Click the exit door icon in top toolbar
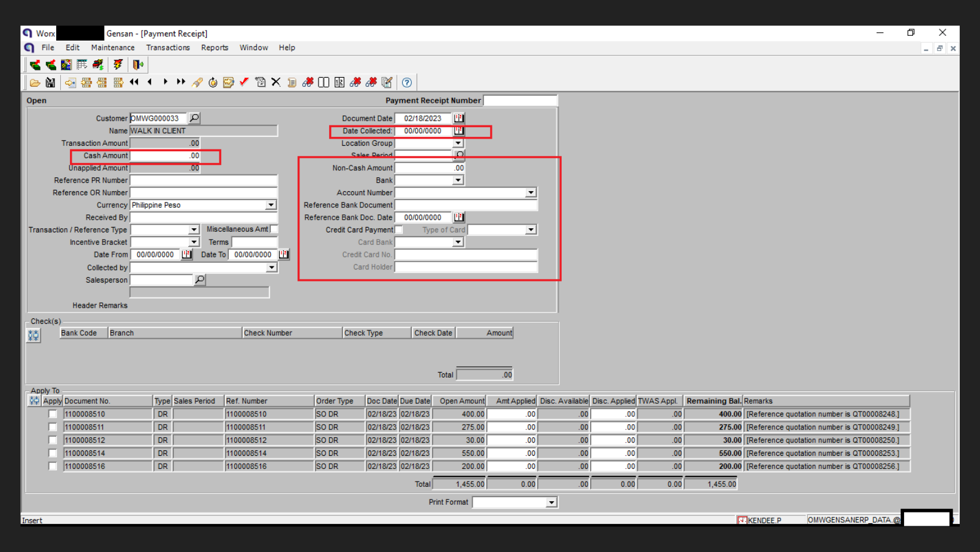The height and width of the screenshot is (552, 980). tap(138, 65)
